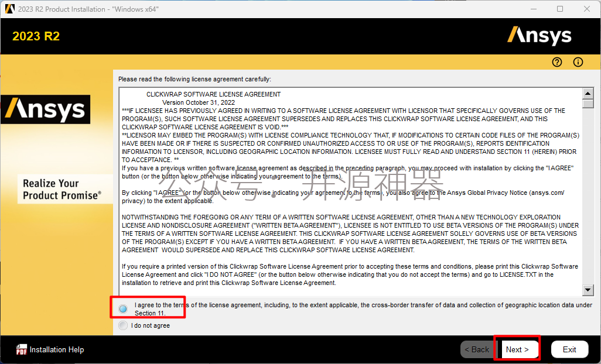Click the license scrollbar up arrow
This screenshot has height=364, width=601.
point(588,94)
